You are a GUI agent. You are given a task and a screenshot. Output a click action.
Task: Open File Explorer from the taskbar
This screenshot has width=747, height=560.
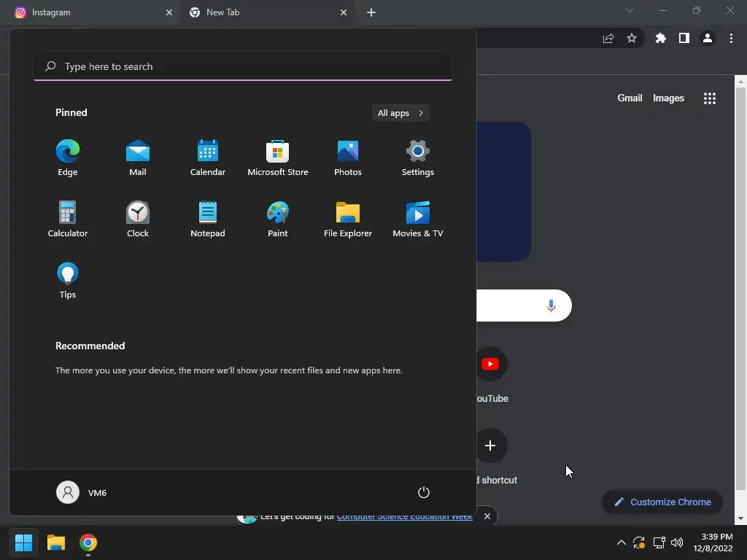click(x=55, y=542)
